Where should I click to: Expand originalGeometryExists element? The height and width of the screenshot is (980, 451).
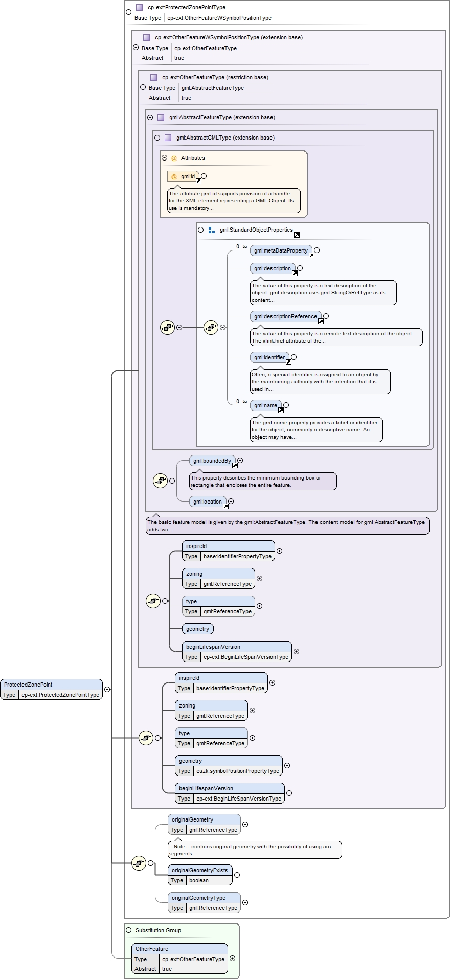(237, 875)
